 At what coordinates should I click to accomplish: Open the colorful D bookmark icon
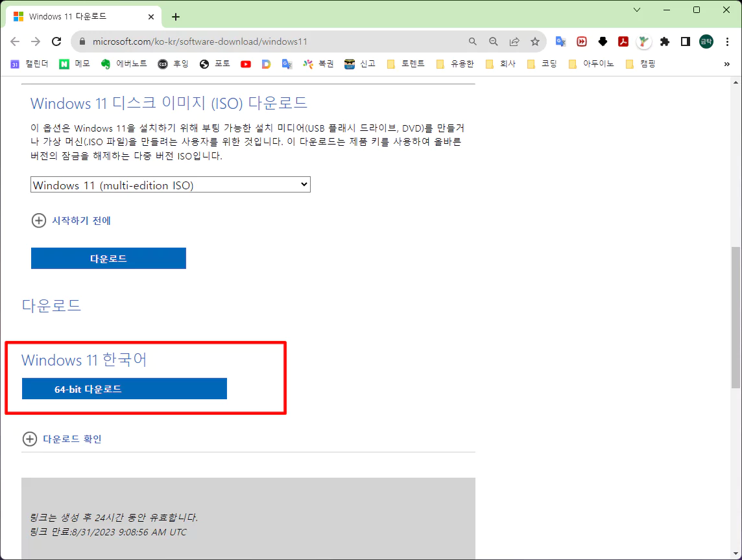click(x=266, y=64)
